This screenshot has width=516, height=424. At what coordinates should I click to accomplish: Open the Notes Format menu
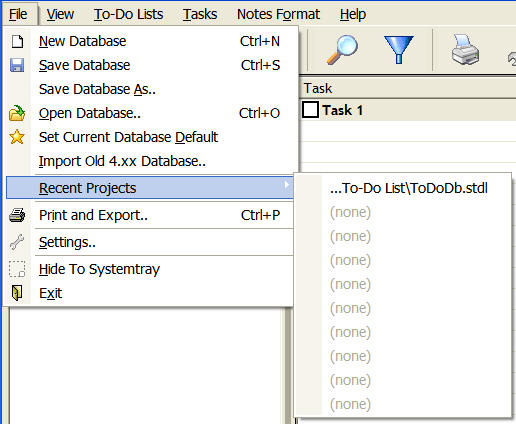click(x=278, y=14)
